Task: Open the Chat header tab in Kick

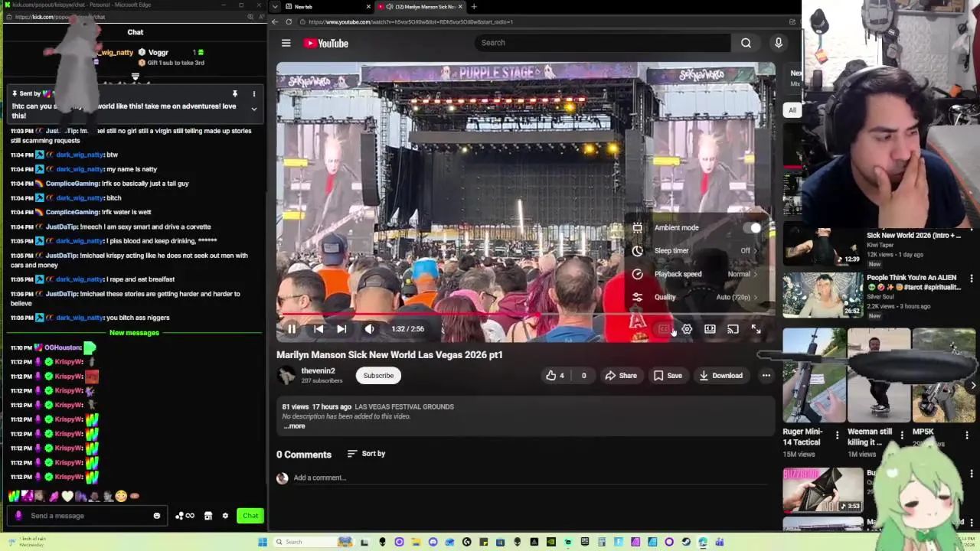Action: (136, 32)
